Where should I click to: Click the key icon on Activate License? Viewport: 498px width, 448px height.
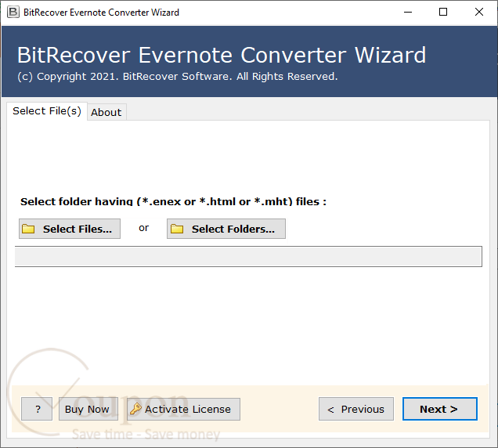[x=135, y=409]
